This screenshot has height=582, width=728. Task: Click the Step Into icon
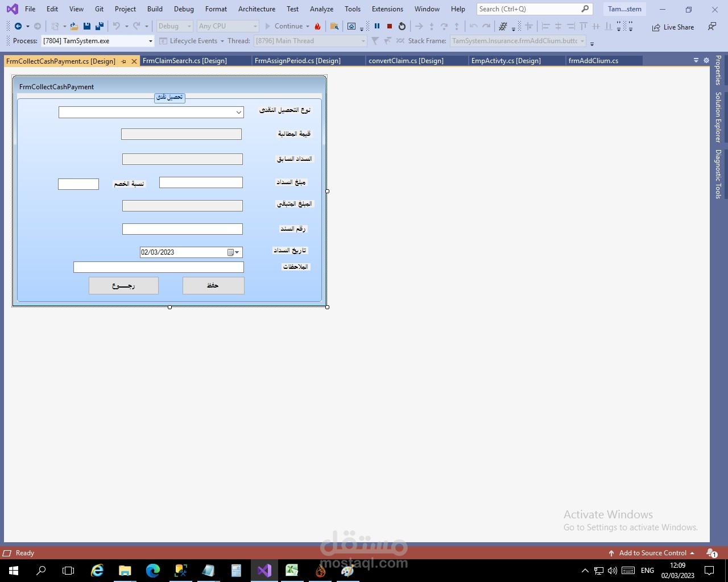pos(432,26)
